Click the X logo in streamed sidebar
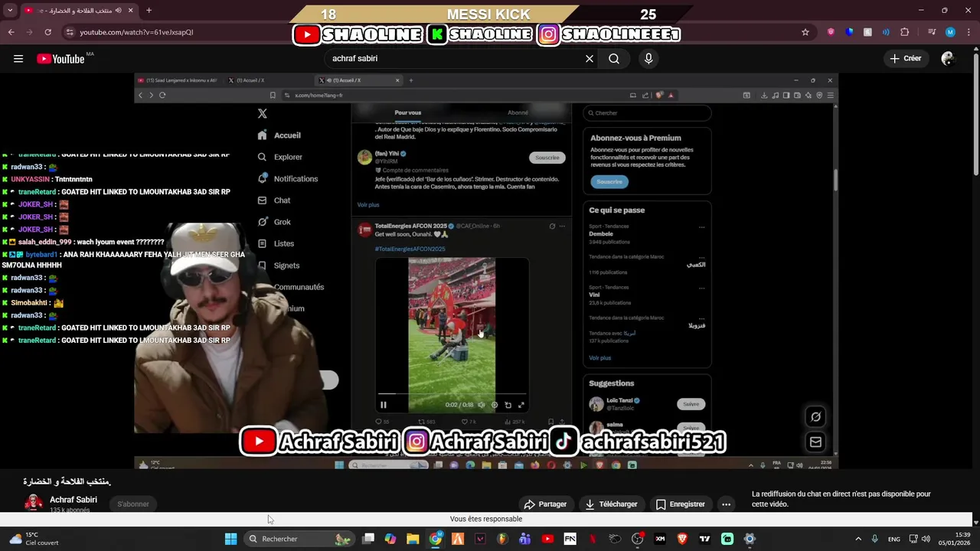The width and height of the screenshot is (980, 551). pyautogui.click(x=263, y=113)
